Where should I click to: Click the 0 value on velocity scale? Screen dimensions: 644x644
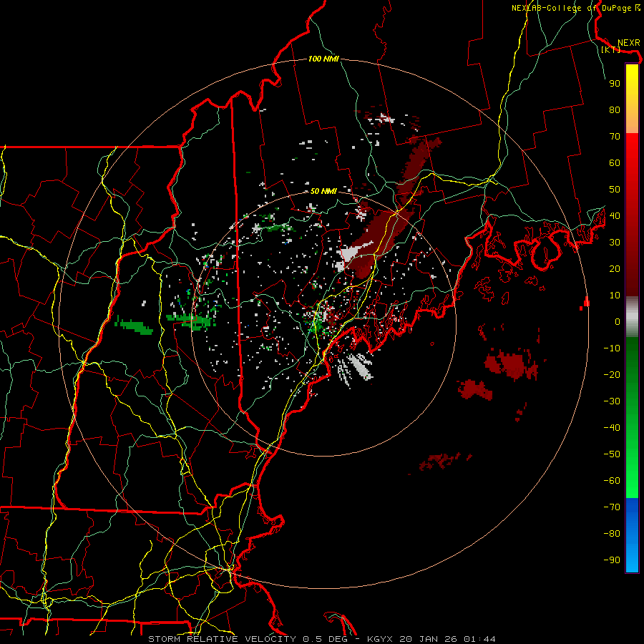[x=618, y=321]
